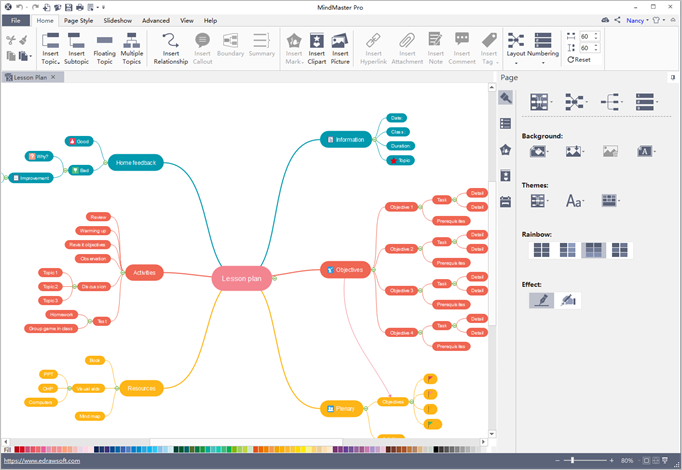Open the theme font dropdown under Themes
The image size is (682, 470).
(x=577, y=201)
